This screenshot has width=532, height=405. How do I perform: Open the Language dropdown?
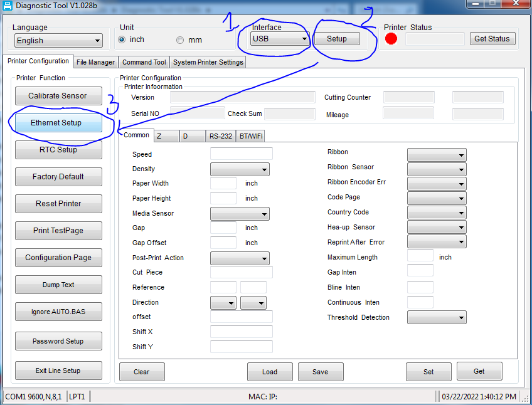pos(58,41)
